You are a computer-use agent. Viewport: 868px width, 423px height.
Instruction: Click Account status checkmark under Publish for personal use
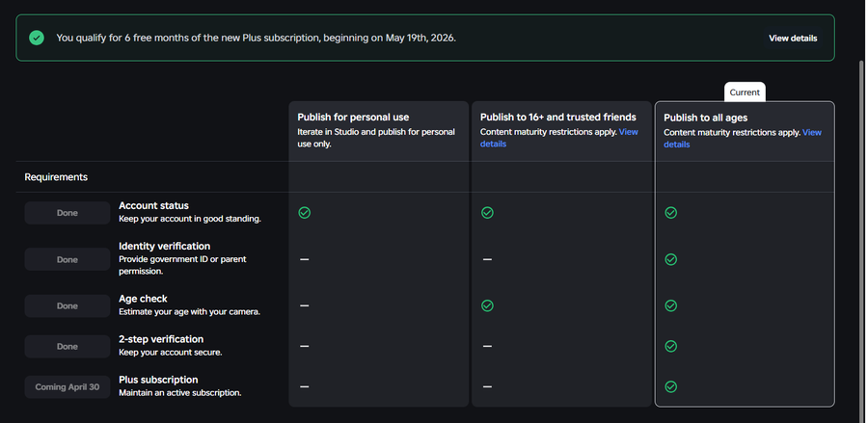click(x=305, y=212)
